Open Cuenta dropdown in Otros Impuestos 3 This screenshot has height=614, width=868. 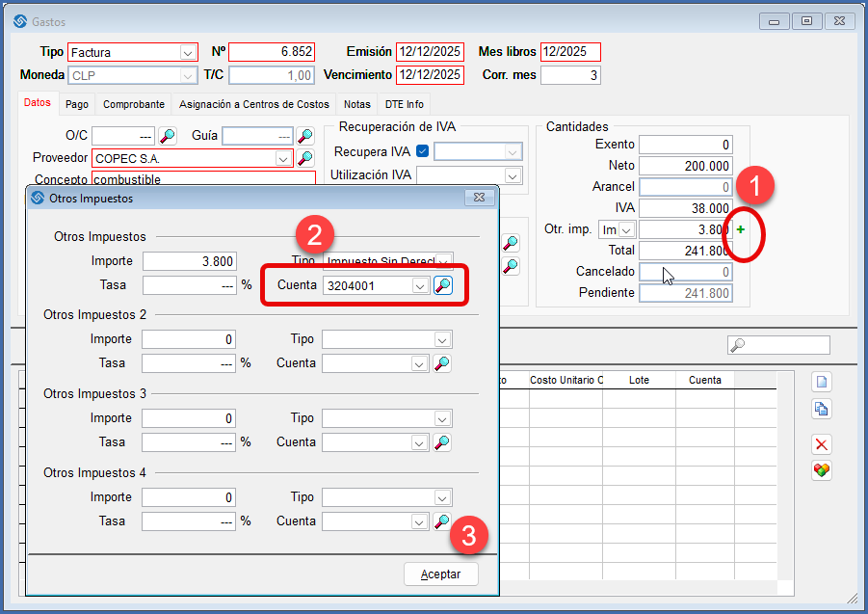point(419,443)
